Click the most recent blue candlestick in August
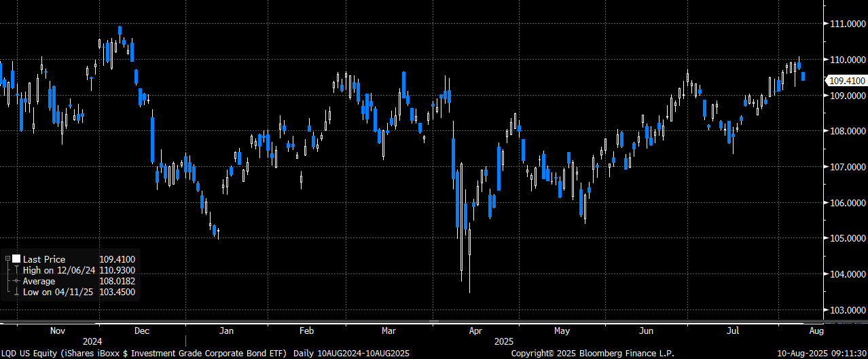 (x=803, y=77)
